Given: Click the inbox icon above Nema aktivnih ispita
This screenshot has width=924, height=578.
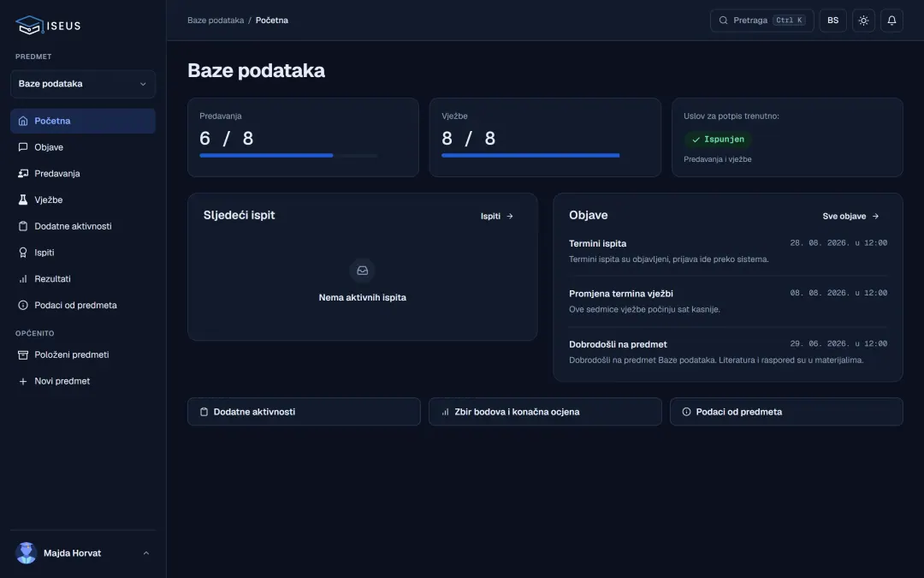Looking at the screenshot, I should (363, 270).
